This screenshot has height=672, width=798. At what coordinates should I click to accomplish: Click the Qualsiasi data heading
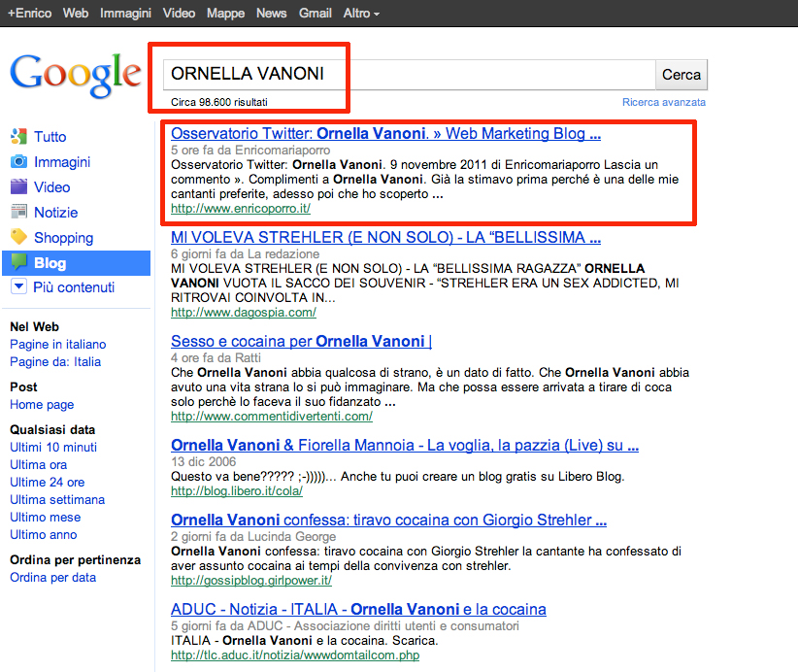pos(52,429)
